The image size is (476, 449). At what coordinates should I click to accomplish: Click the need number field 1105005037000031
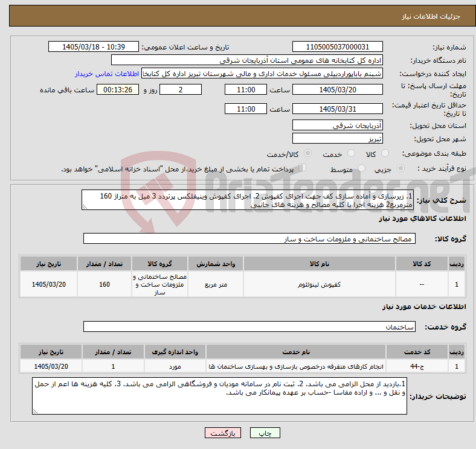(338, 47)
